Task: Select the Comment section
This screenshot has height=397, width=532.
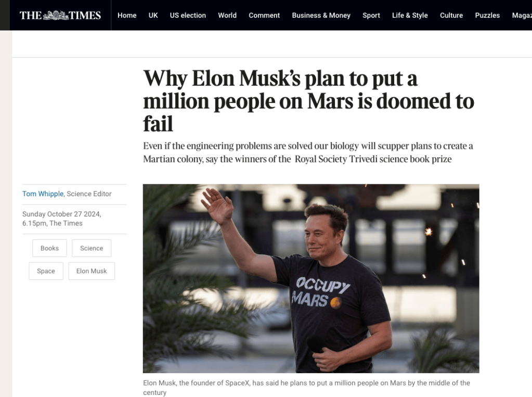Action: click(264, 15)
